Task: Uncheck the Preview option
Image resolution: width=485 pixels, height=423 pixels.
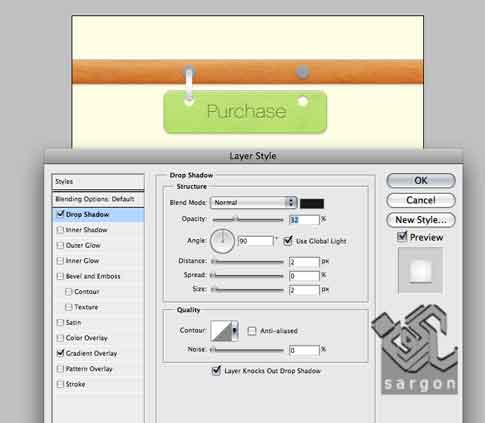Action: (402, 237)
